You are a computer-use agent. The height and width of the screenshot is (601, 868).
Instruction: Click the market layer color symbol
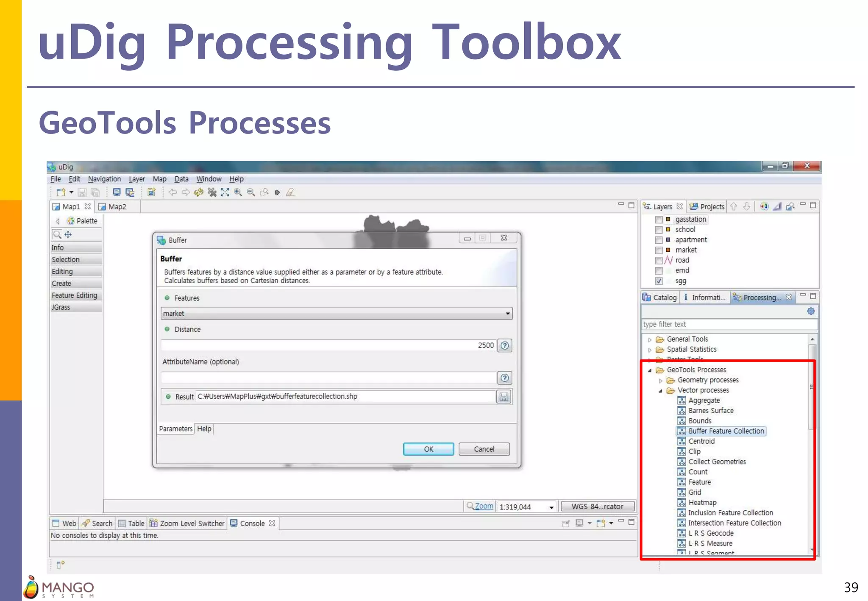click(x=668, y=250)
